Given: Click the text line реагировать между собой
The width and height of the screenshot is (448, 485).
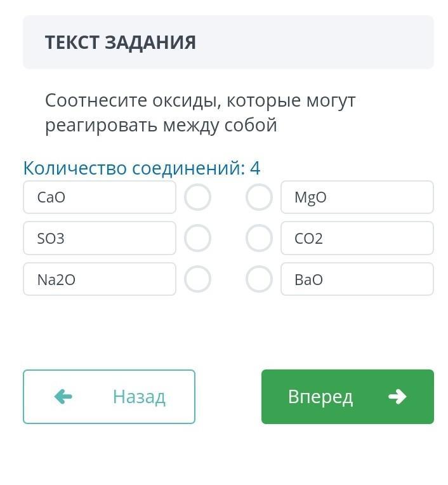Looking at the screenshot, I should point(161,125).
